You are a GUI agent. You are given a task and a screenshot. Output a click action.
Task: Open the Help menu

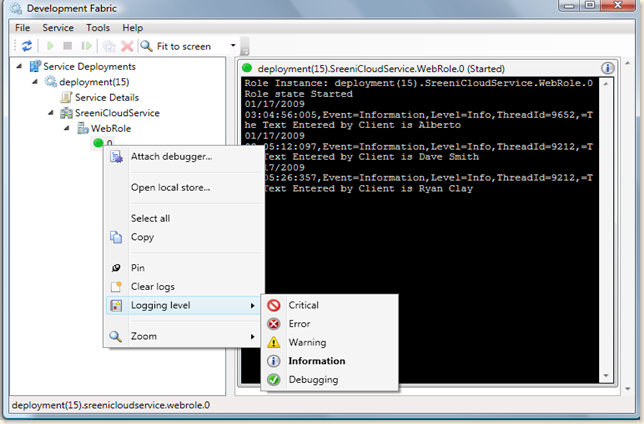click(133, 28)
